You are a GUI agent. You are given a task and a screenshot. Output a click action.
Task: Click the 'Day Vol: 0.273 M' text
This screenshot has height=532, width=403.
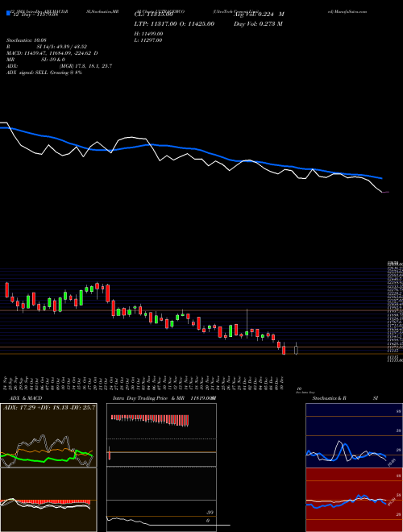coord(258,24)
